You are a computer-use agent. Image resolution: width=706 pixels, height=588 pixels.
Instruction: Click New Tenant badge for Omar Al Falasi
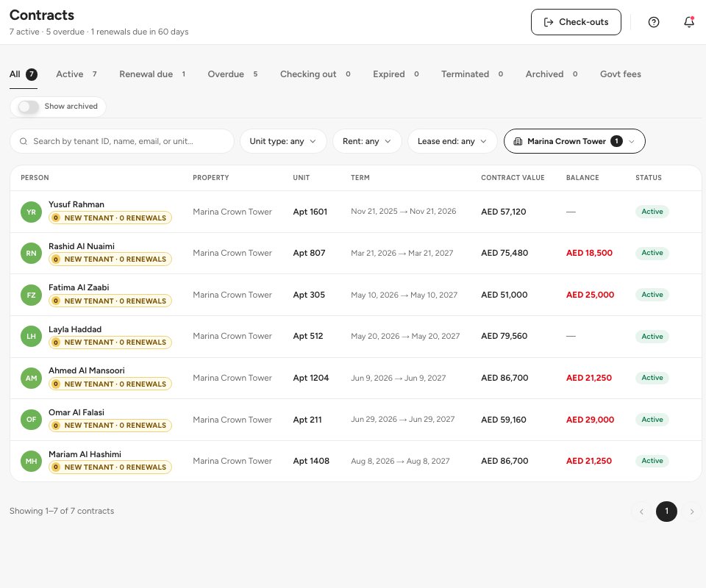(x=110, y=425)
